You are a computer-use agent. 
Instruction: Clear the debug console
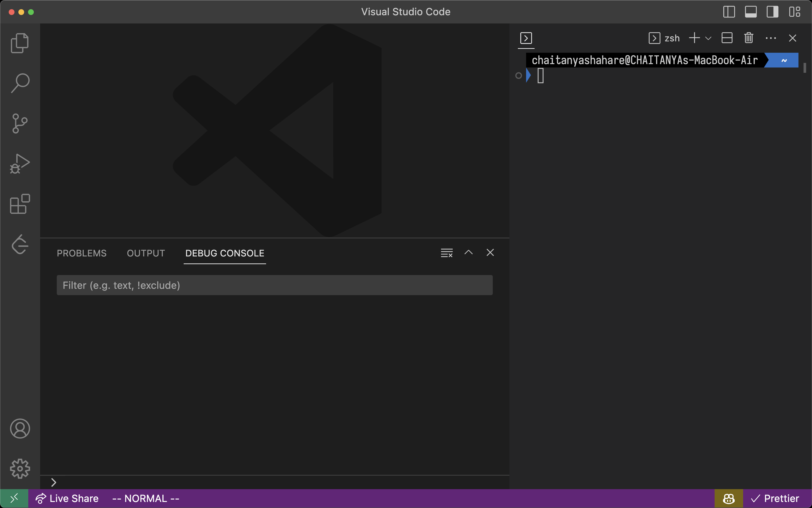(x=447, y=253)
